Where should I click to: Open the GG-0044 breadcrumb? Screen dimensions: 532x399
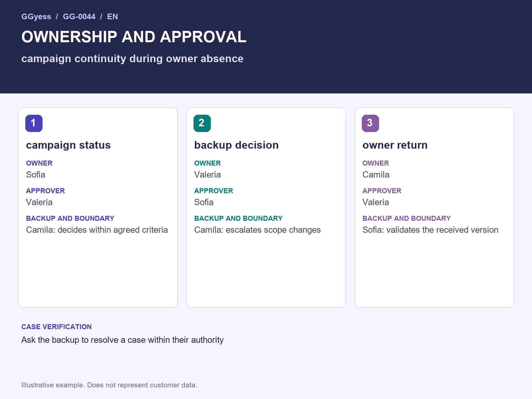tap(79, 17)
